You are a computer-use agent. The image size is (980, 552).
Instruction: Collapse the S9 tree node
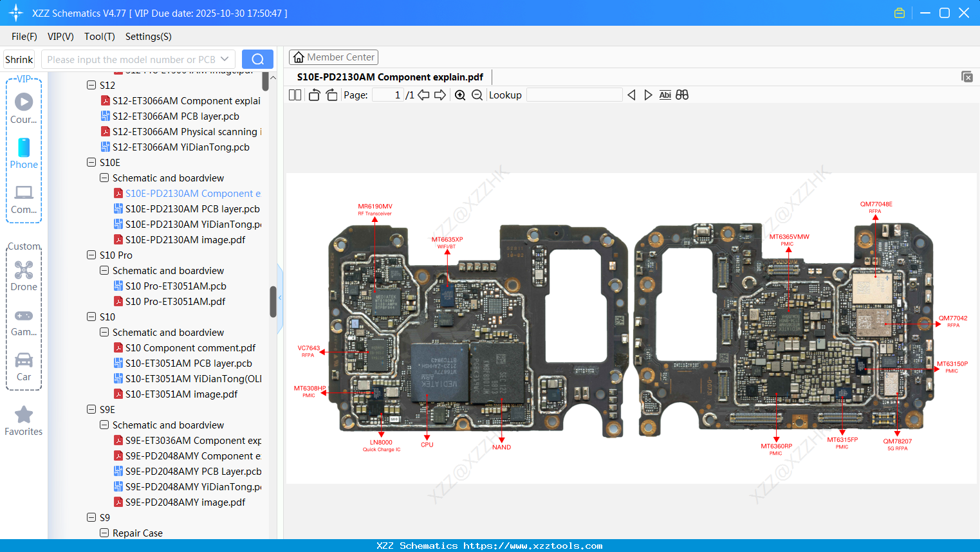point(91,517)
